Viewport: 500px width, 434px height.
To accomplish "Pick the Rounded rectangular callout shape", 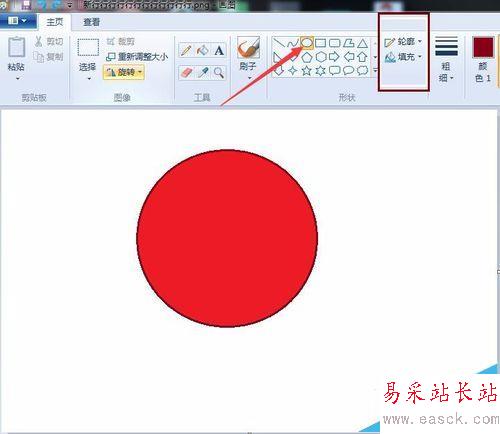I will pyautogui.click(x=334, y=71).
